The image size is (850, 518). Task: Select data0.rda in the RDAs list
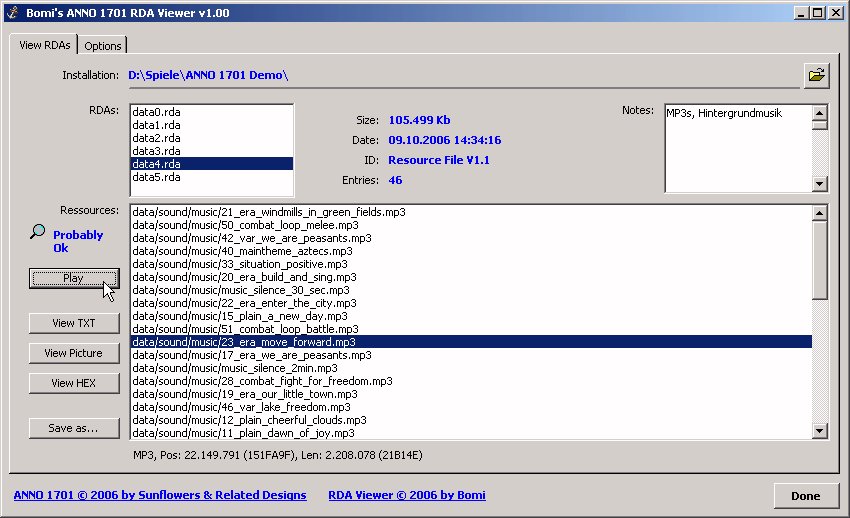(157, 111)
